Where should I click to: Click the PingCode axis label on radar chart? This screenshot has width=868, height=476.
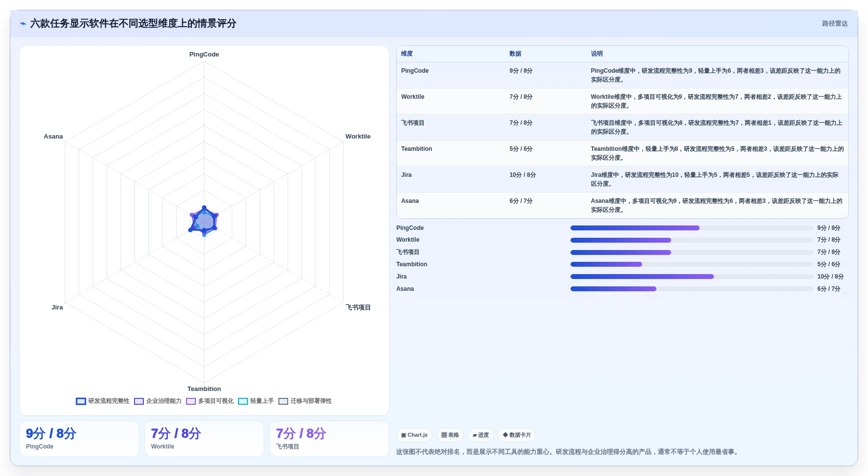204,55
